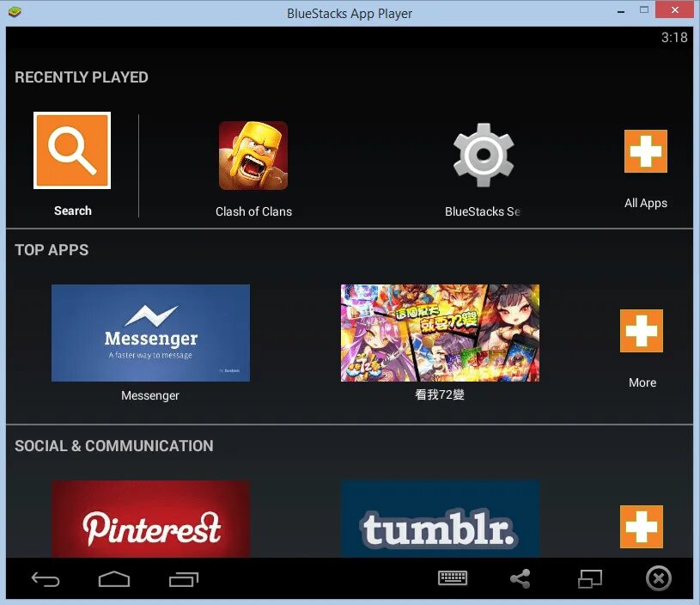Open the tumblr app banner
Screen dimensions: 700x605
[x=440, y=519]
